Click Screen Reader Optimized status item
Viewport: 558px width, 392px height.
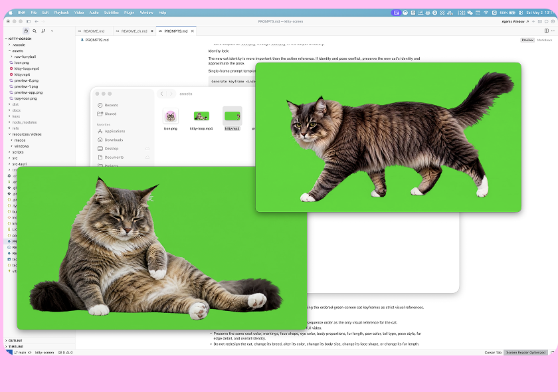click(525, 353)
